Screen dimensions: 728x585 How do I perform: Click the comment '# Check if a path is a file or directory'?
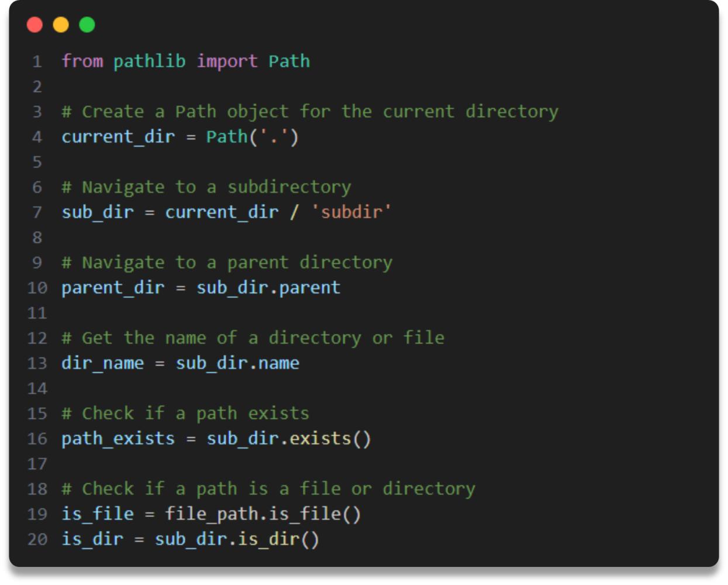click(268, 488)
